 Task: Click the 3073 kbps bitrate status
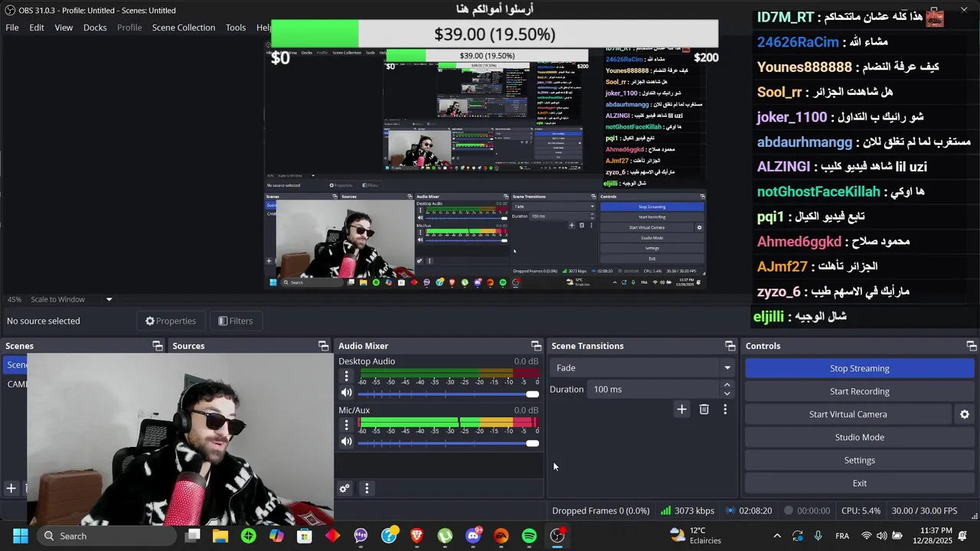688,510
